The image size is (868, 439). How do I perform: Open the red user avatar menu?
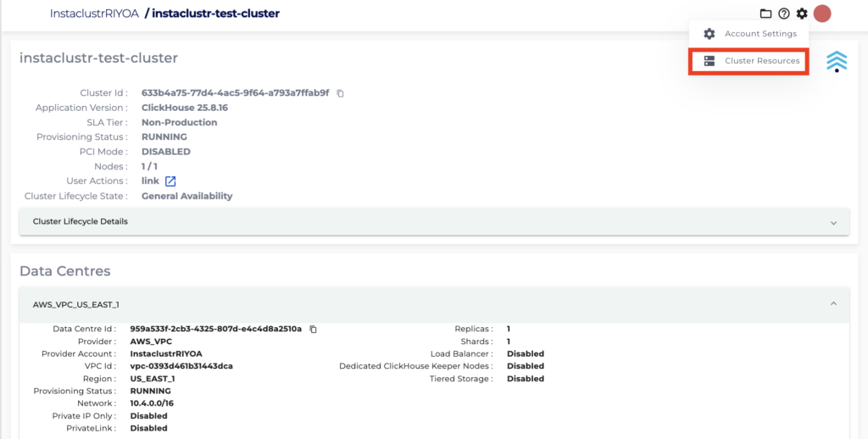821,14
